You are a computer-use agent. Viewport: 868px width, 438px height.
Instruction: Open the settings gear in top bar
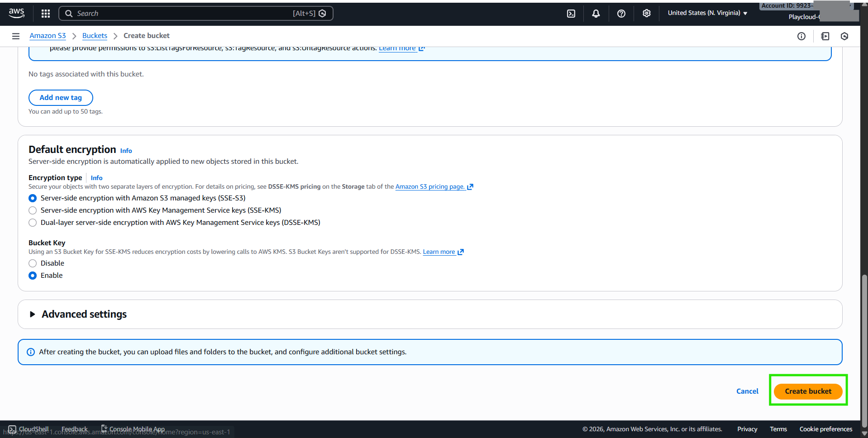click(646, 14)
